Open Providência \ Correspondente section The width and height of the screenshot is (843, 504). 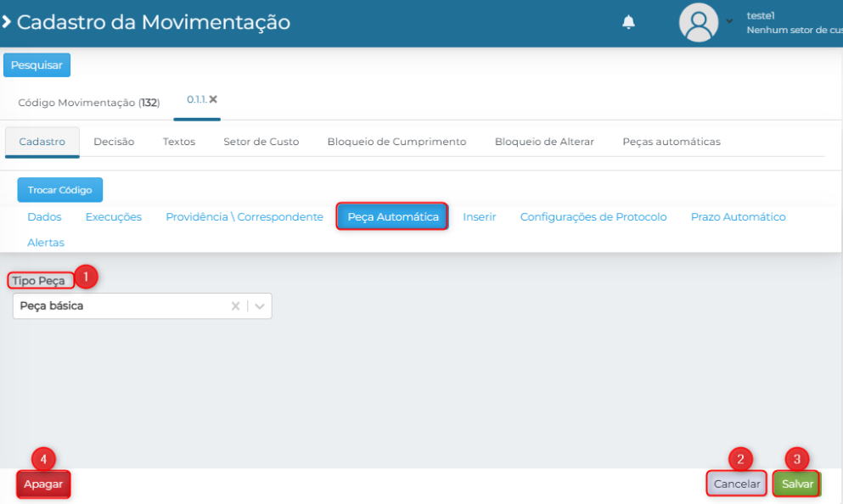click(244, 217)
